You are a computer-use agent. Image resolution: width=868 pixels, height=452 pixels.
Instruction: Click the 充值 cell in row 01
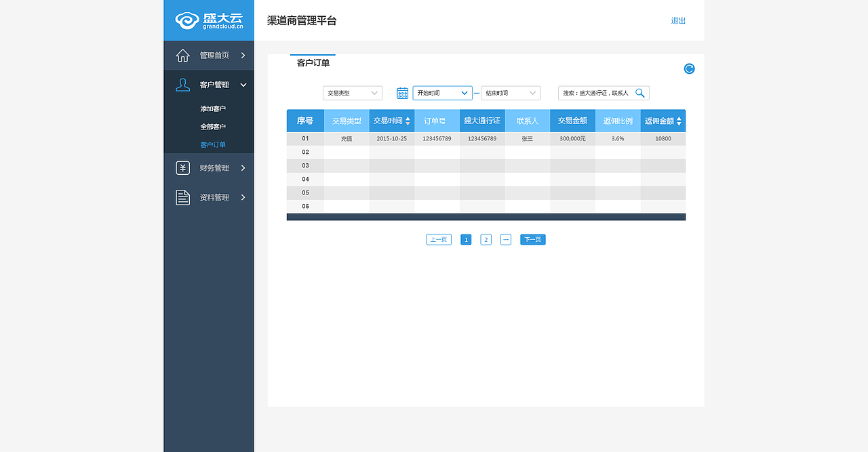point(347,138)
